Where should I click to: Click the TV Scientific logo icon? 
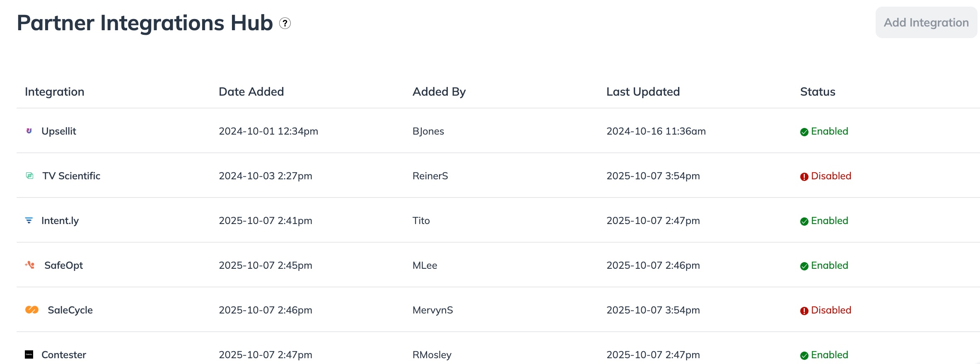[29, 176]
